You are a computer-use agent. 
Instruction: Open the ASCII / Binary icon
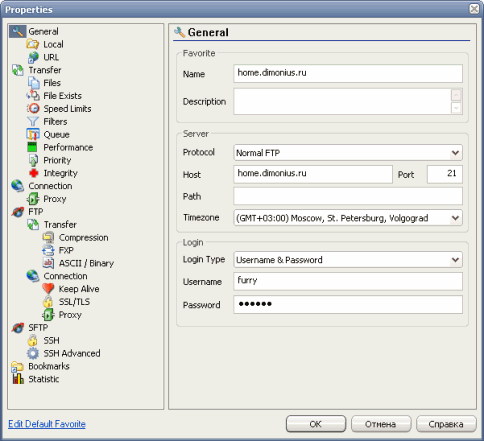[48, 263]
